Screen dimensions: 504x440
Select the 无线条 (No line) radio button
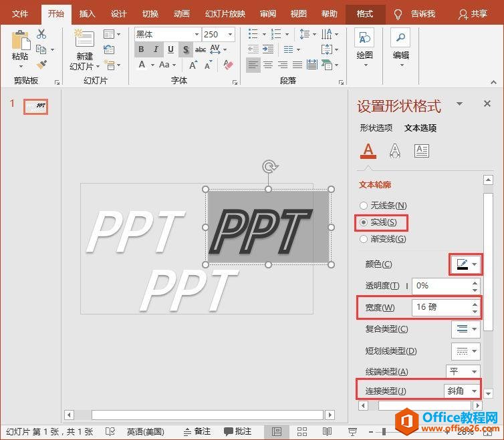click(x=364, y=206)
